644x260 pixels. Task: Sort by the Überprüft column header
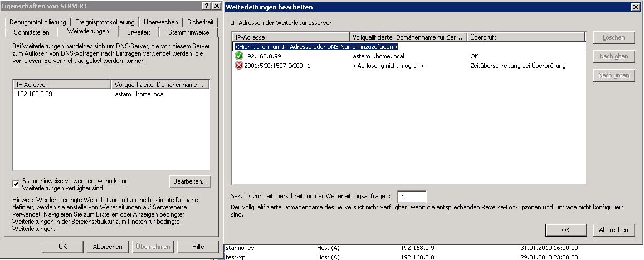525,37
